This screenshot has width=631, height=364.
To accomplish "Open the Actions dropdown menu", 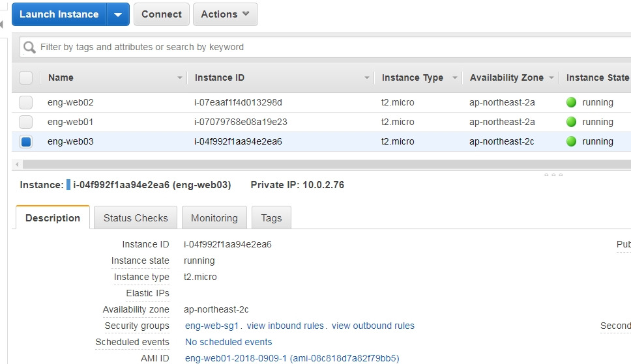I will [x=226, y=14].
